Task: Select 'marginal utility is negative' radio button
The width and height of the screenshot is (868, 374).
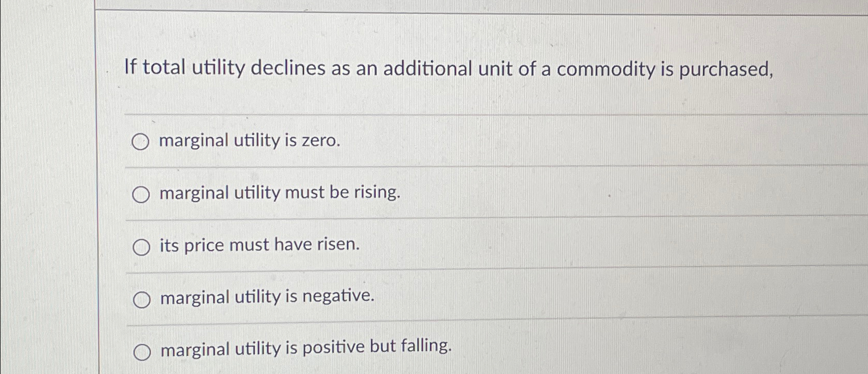Action: click(x=140, y=299)
